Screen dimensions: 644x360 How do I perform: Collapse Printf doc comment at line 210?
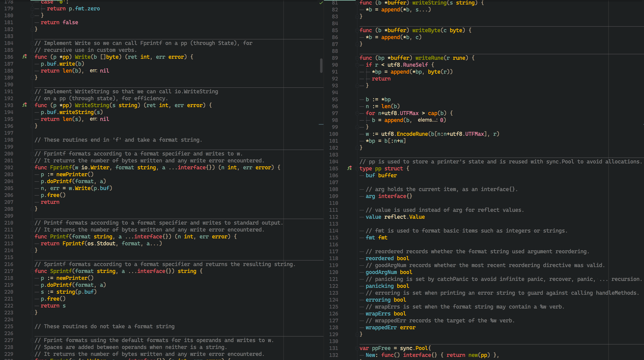32,223
